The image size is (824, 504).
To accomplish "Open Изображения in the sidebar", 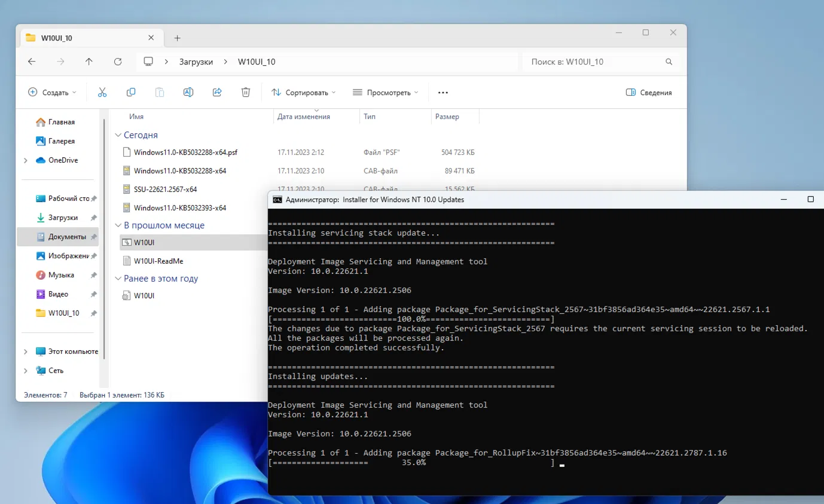I will click(x=62, y=256).
